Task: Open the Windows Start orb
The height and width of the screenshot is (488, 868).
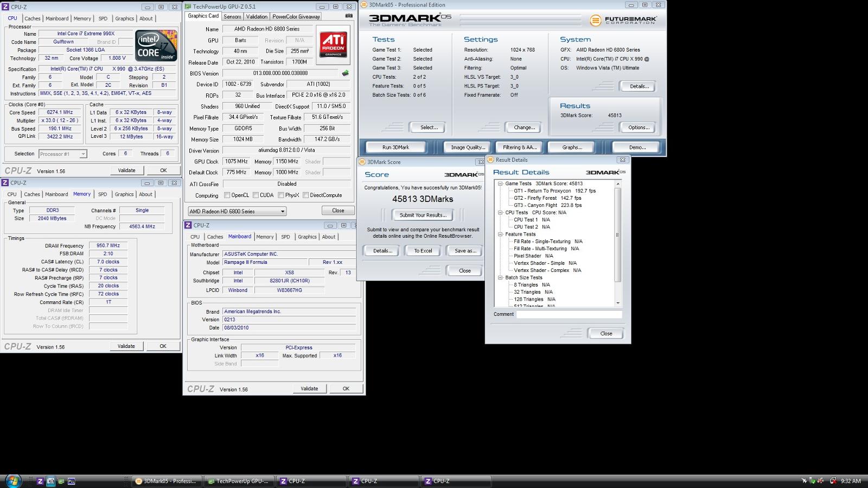Action: click(x=13, y=481)
